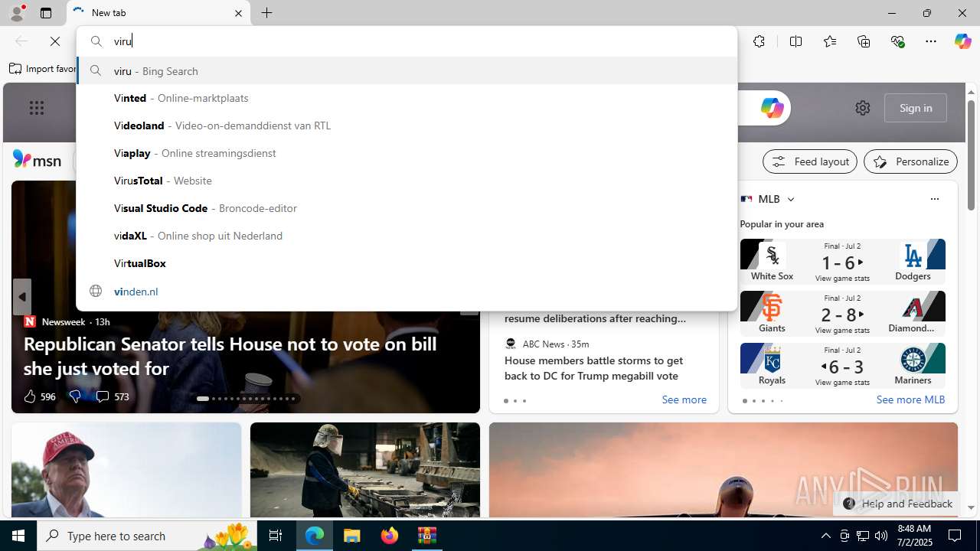This screenshot has width=980, height=551.
Task: Open the Copilot icon in search box
Action: (772, 108)
